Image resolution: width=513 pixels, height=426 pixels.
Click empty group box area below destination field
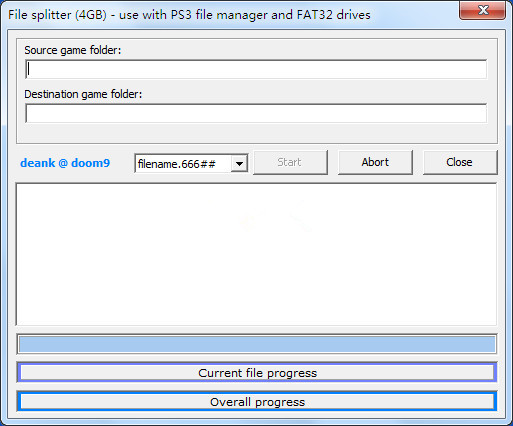tap(257, 133)
